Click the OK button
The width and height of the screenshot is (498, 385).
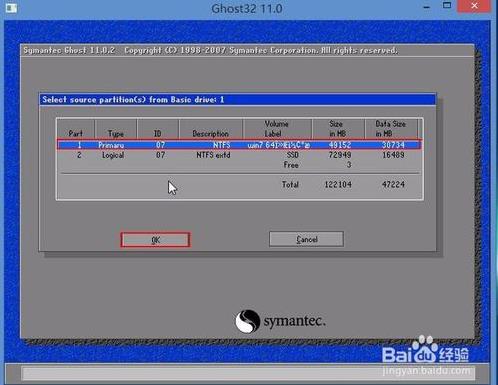tap(155, 240)
